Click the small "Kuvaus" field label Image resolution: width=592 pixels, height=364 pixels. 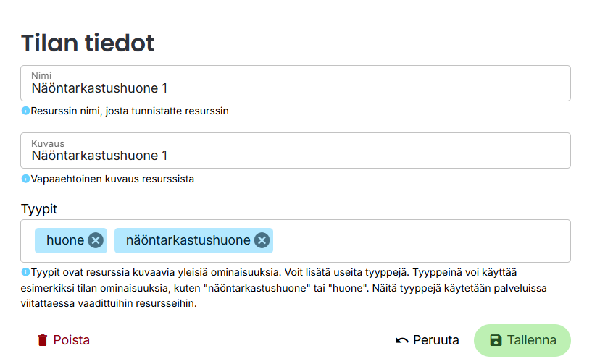[48, 143]
